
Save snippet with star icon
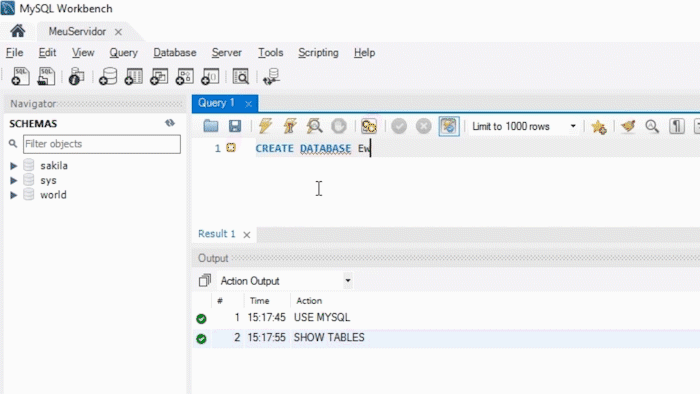[x=599, y=127]
